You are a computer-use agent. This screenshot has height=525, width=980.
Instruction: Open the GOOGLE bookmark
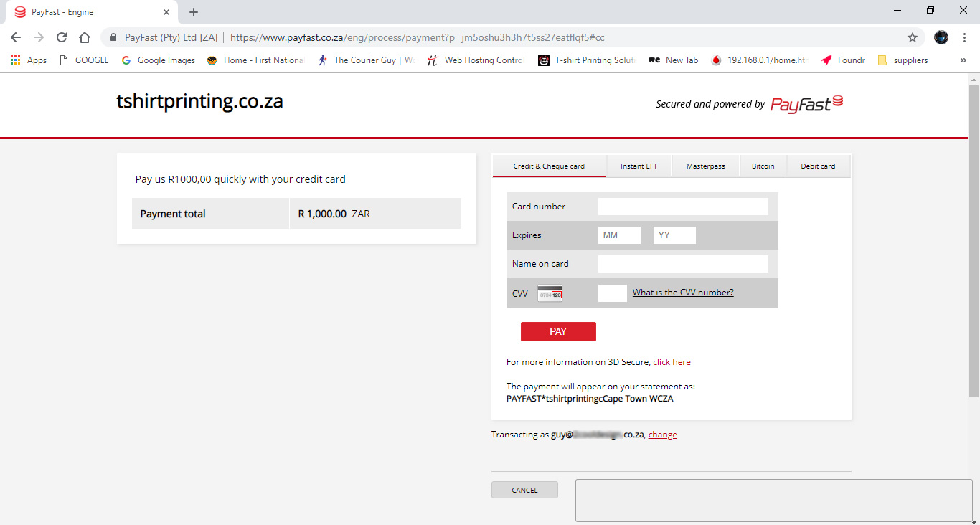pos(84,60)
